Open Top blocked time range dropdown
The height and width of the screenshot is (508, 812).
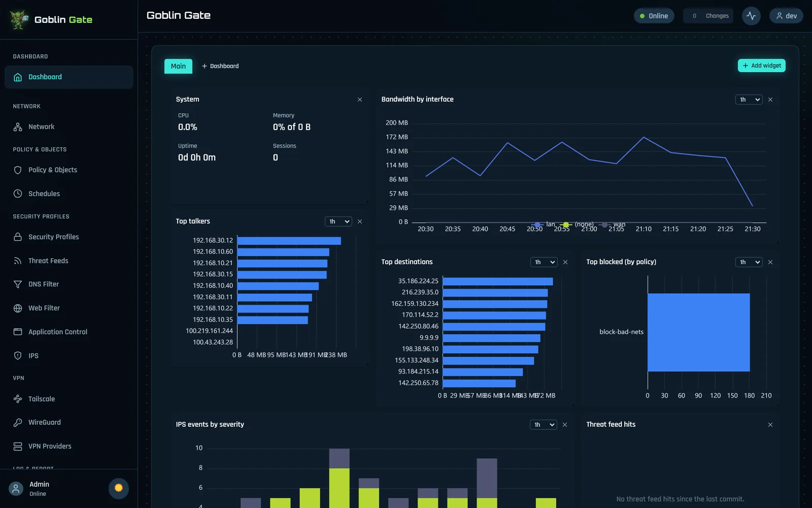pos(749,262)
